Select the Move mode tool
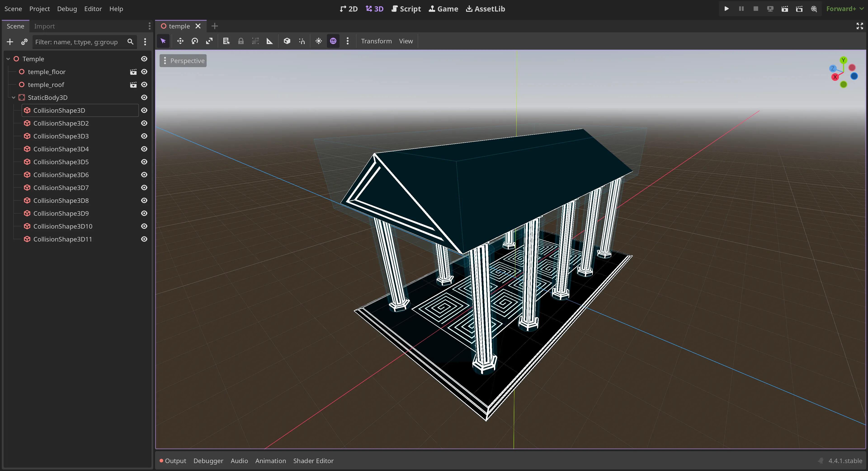The height and width of the screenshot is (471, 868). pyautogui.click(x=180, y=41)
